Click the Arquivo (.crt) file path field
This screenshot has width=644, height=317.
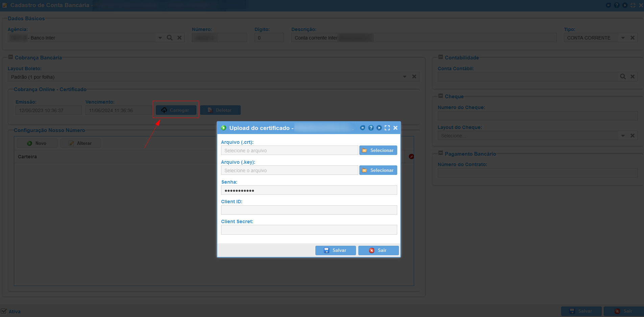click(x=289, y=150)
